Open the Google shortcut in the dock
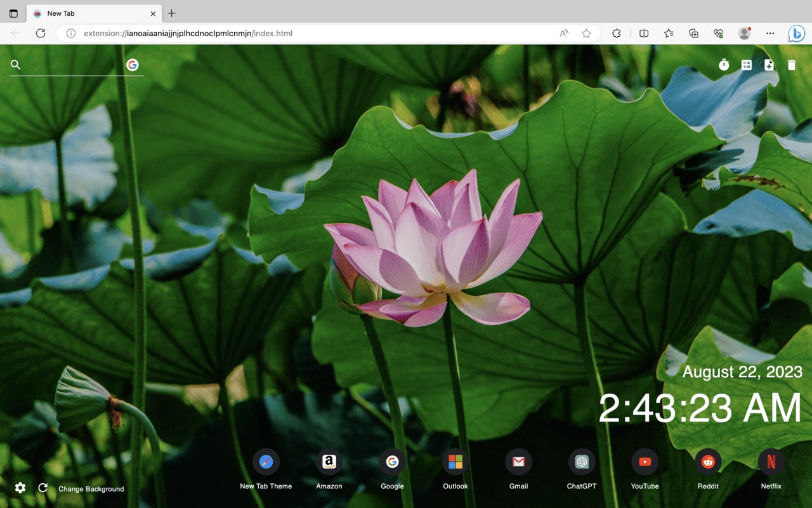 click(x=392, y=471)
